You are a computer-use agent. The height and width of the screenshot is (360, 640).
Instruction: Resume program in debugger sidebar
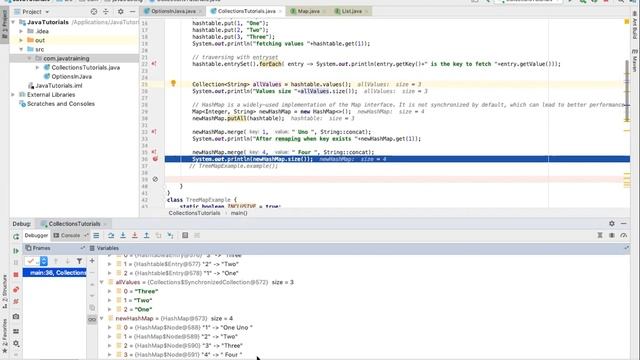coord(16,251)
